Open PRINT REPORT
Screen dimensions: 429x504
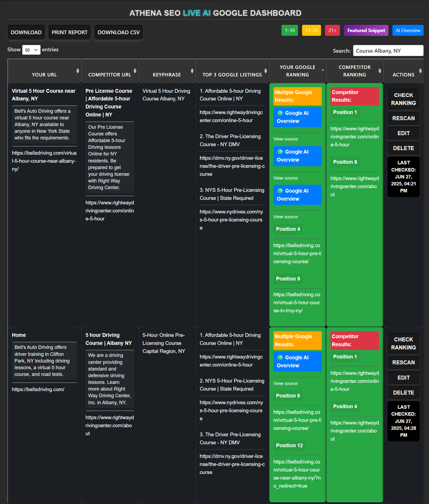click(x=69, y=32)
